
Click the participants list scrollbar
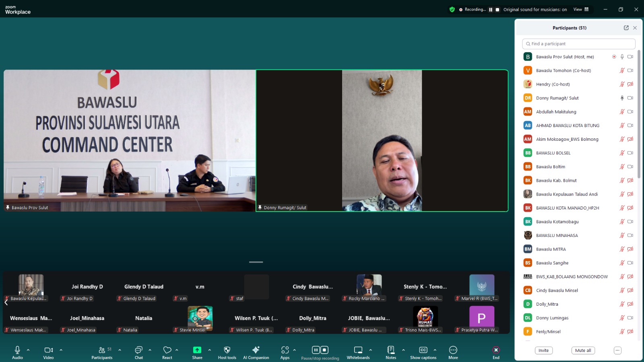point(639,115)
